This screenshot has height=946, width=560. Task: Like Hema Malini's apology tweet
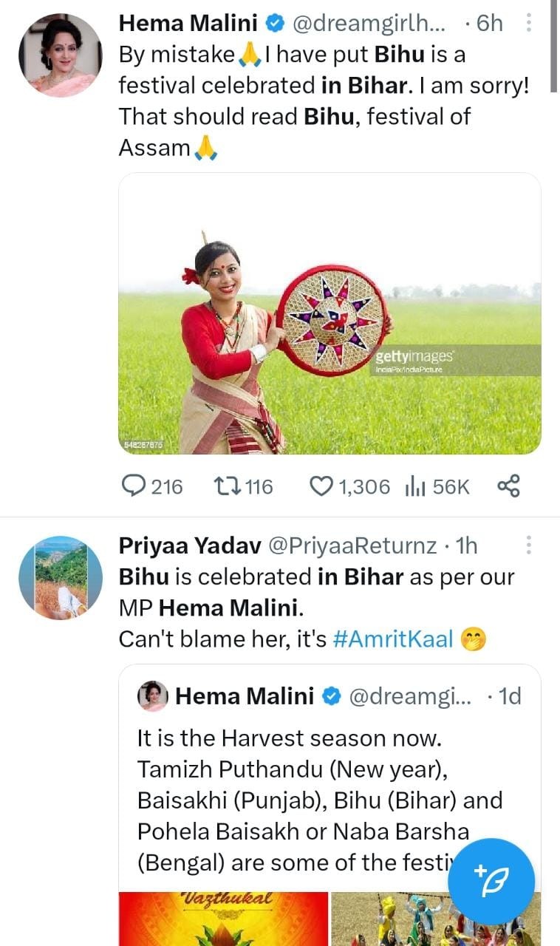321,486
